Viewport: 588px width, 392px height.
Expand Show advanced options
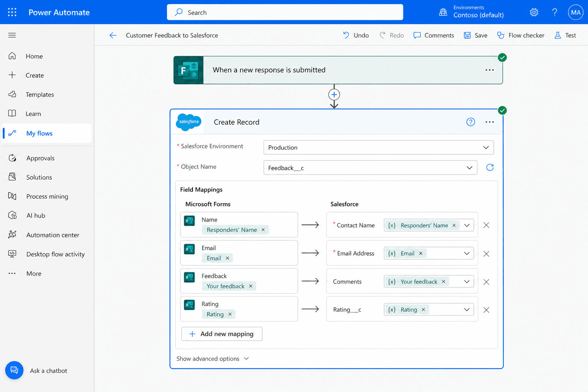[212, 359]
